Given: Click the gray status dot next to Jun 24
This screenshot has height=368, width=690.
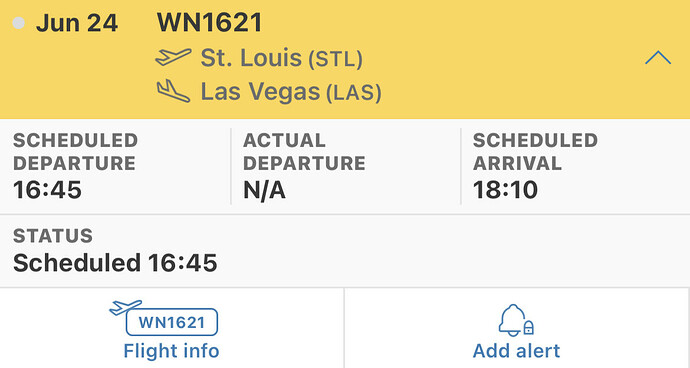Looking at the screenshot, I should 18,23.
